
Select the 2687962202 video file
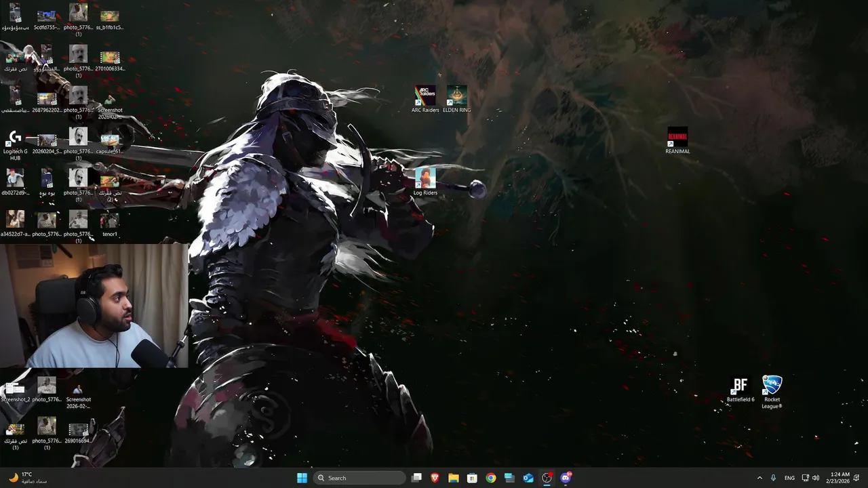(47, 102)
